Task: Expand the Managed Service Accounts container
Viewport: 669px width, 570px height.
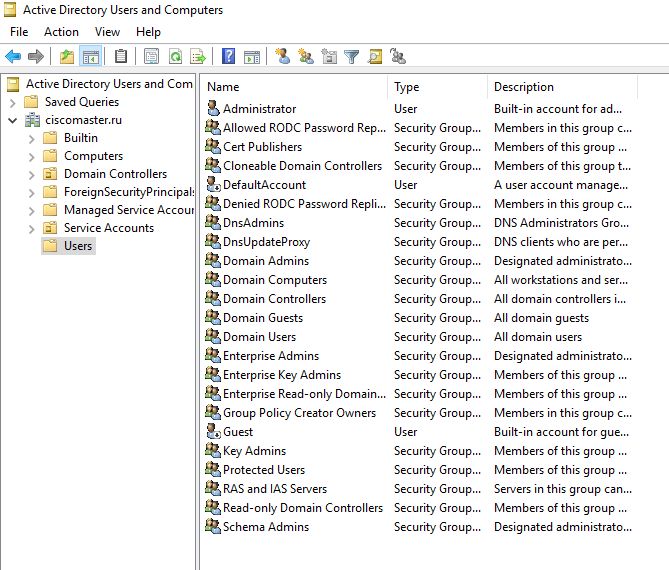Action: 32,211
